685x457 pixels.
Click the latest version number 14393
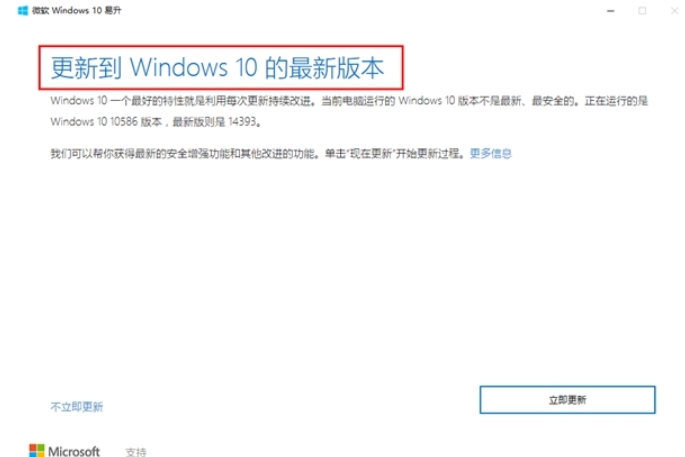pos(242,121)
